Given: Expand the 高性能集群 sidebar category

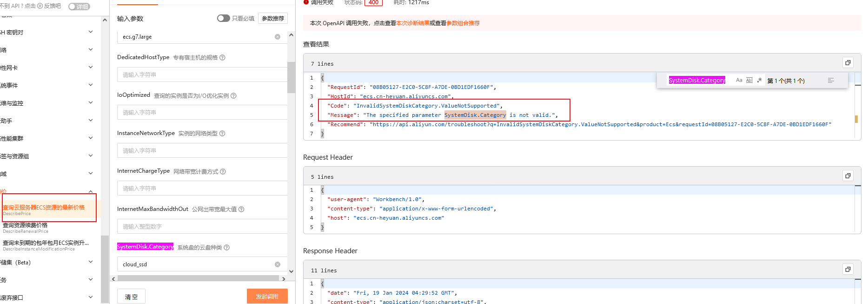Looking at the screenshot, I should 91,138.
